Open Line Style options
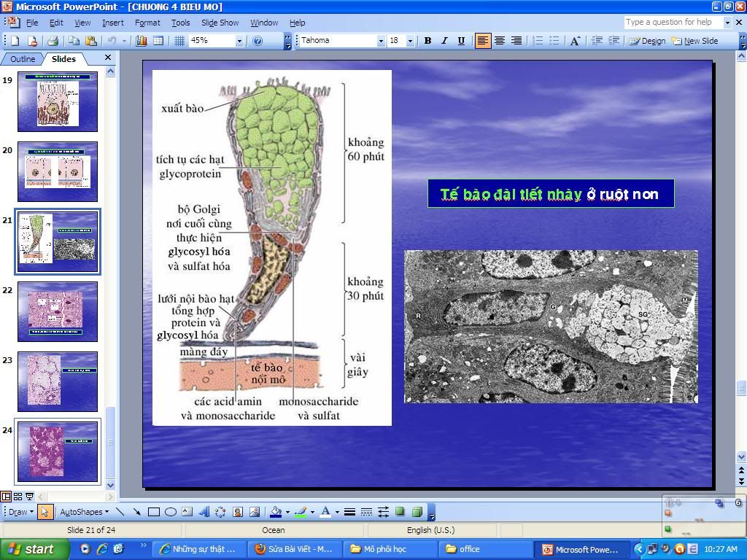Image resolution: width=747 pixels, height=560 pixels. (x=349, y=512)
